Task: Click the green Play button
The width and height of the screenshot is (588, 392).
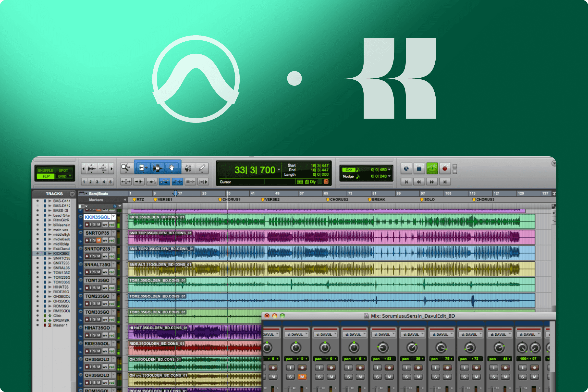Action: coord(432,169)
